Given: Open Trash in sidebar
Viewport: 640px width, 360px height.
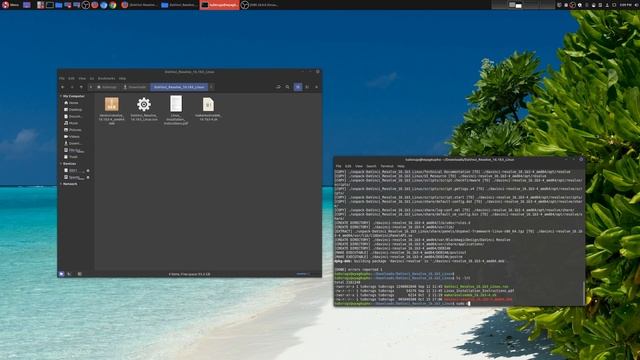Looking at the screenshot, I should click(x=73, y=157).
